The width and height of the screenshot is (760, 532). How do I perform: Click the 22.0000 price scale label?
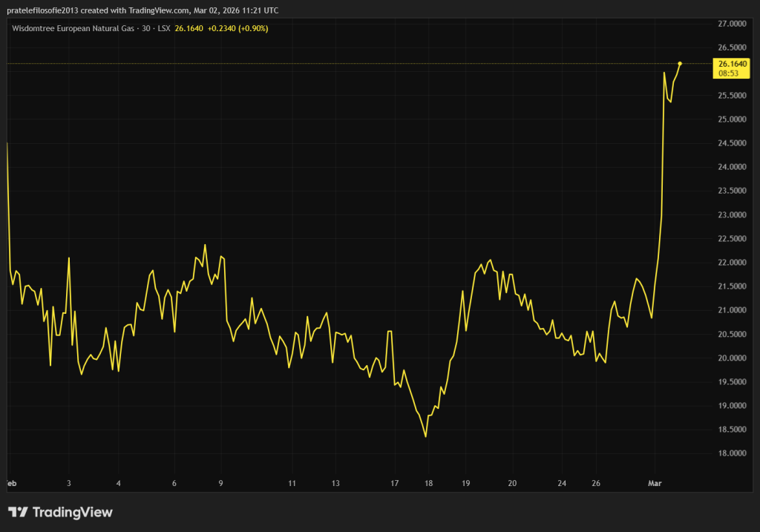[x=733, y=263]
